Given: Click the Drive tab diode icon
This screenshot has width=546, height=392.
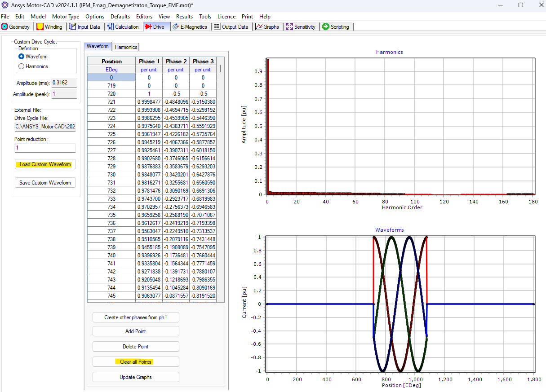Looking at the screenshot, I should coord(148,27).
